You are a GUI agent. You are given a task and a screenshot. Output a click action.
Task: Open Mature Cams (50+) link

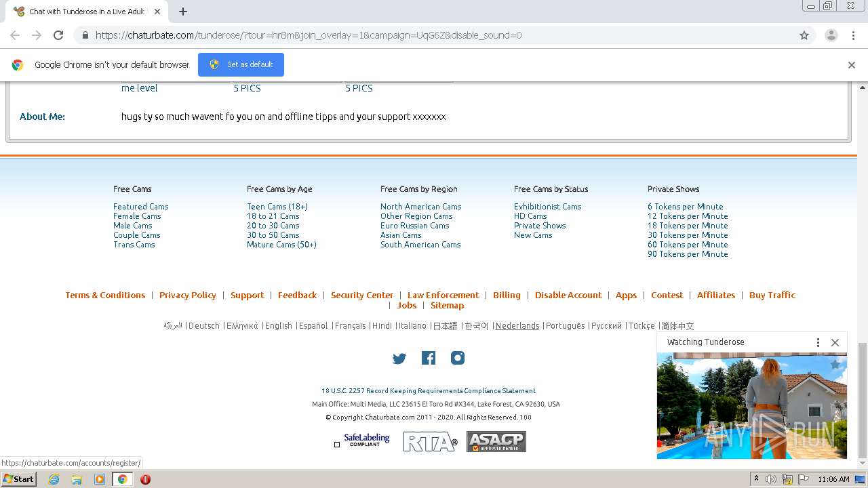pos(281,245)
